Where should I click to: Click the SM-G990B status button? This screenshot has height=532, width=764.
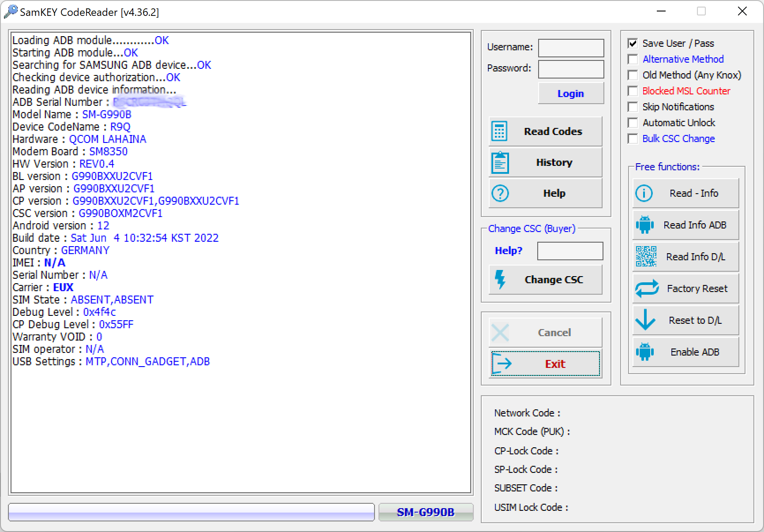pyautogui.click(x=426, y=512)
